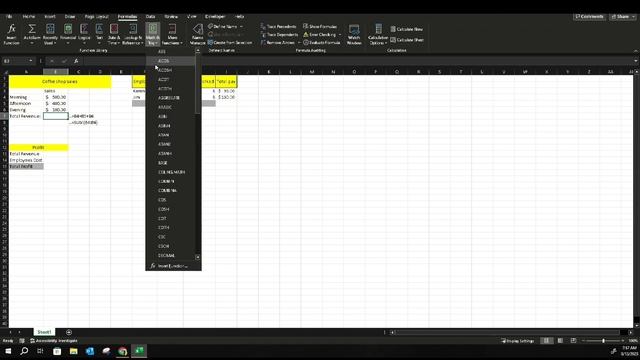640x360 pixels.
Task: Switch to Normal view icon
Action: point(546,341)
